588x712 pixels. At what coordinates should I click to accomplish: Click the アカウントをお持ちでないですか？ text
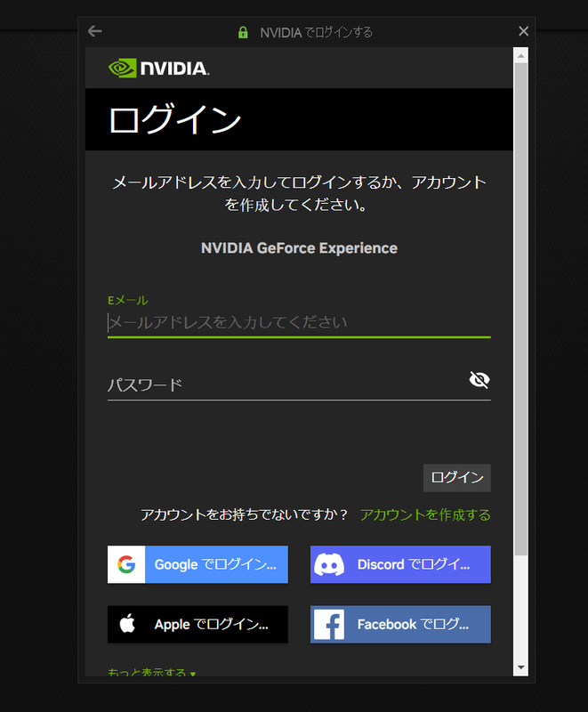(244, 515)
